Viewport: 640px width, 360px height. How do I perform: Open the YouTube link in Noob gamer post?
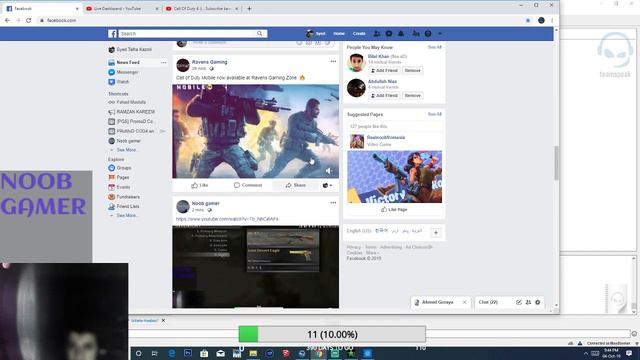point(227,219)
